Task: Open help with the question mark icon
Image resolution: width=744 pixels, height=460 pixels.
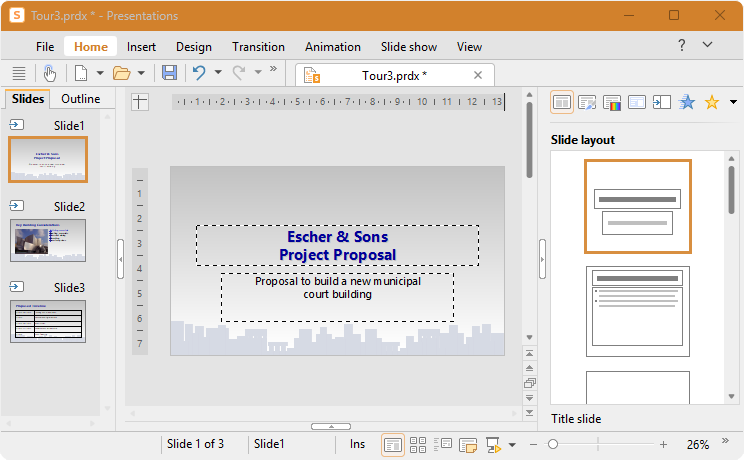Action: pyautogui.click(x=681, y=45)
